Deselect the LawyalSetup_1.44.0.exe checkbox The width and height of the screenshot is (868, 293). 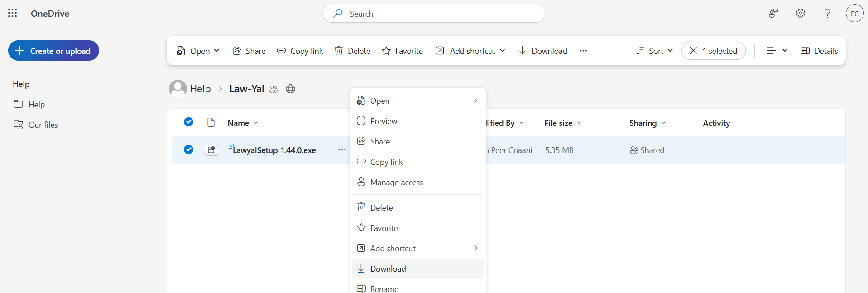188,149
